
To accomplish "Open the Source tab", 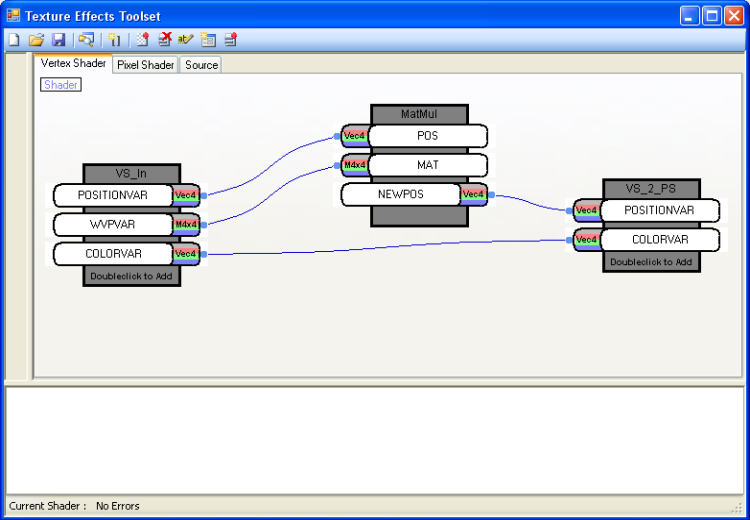I will point(201,65).
